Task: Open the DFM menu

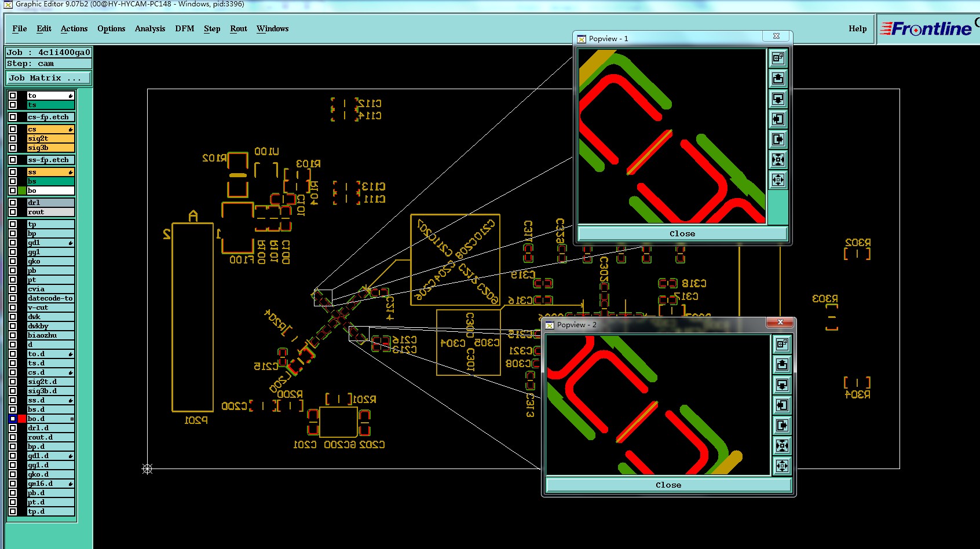Action: [185, 28]
